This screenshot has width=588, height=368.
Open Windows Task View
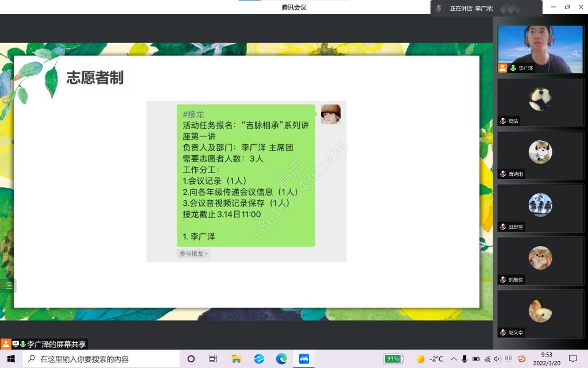click(x=213, y=359)
